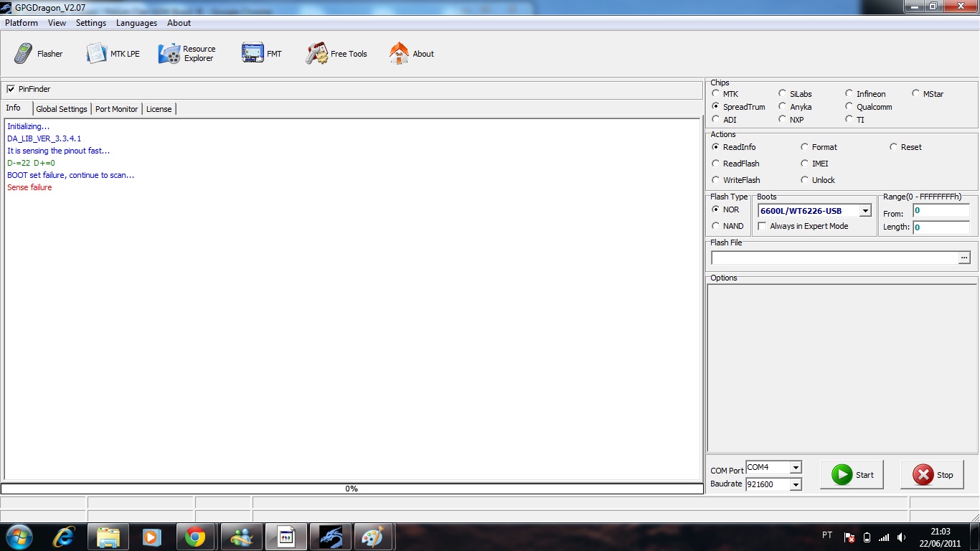Screen dimensions: 980x551
Task: Click the 'Sense failure' log line
Action: point(29,187)
